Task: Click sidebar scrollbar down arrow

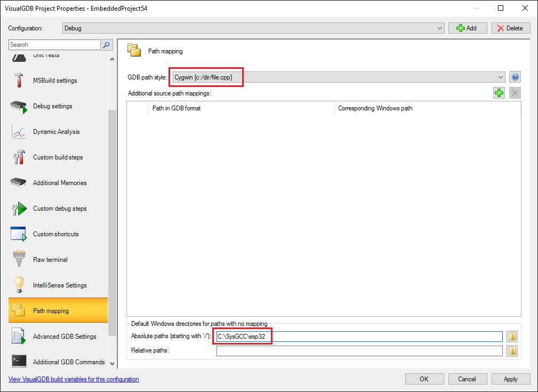Action: (x=112, y=364)
